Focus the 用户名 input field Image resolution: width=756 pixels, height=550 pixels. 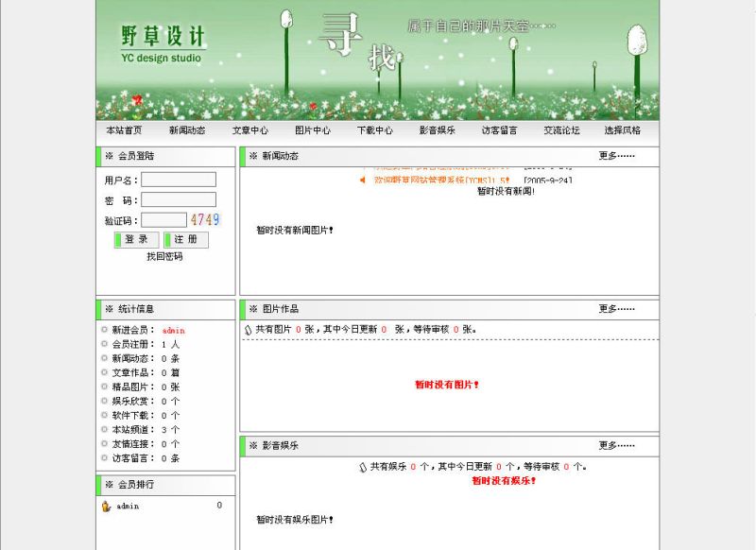tap(179, 180)
